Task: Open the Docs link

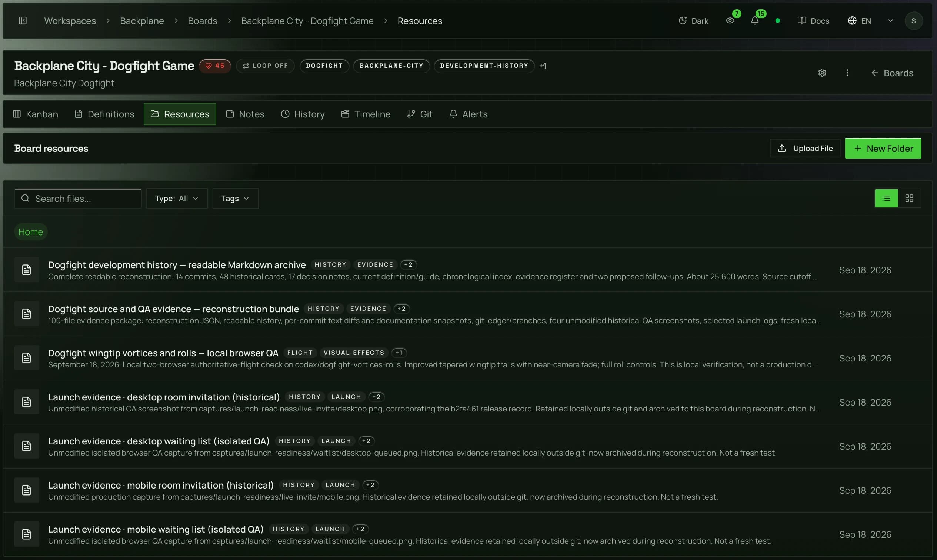Action: coord(813,21)
